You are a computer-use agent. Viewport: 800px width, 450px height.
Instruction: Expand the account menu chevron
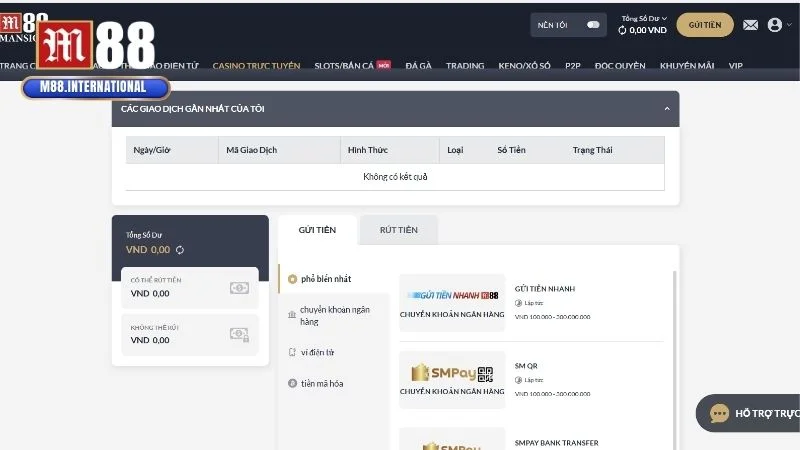(789, 24)
